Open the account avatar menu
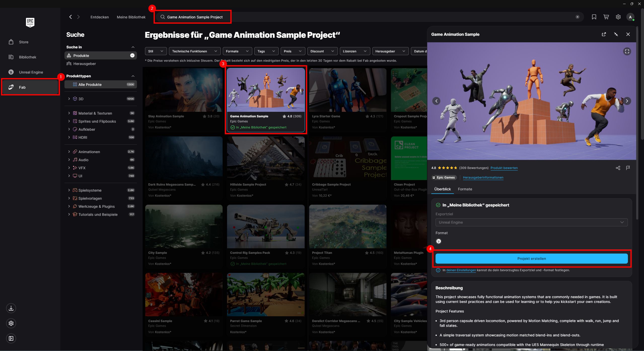The width and height of the screenshot is (644, 351). [630, 17]
